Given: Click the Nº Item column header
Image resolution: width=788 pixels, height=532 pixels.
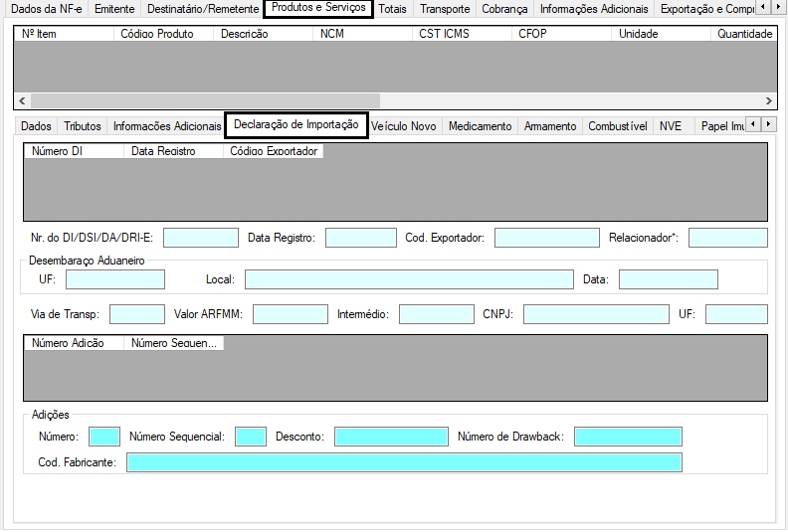Looking at the screenshot, I should click(x=64, y=34).
